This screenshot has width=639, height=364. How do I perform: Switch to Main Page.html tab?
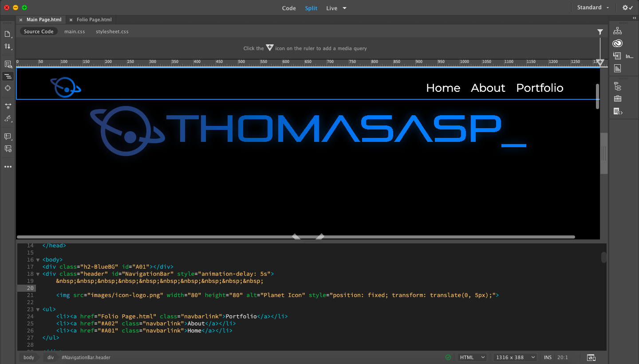point(44,20)
